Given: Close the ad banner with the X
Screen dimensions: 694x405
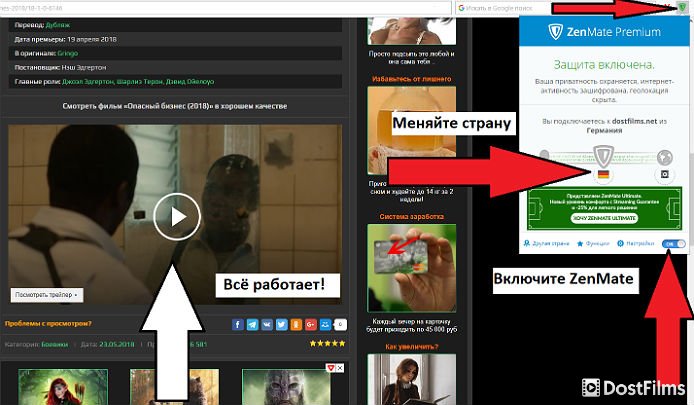Looking at the screenshot, I should (x=340, y=368).
